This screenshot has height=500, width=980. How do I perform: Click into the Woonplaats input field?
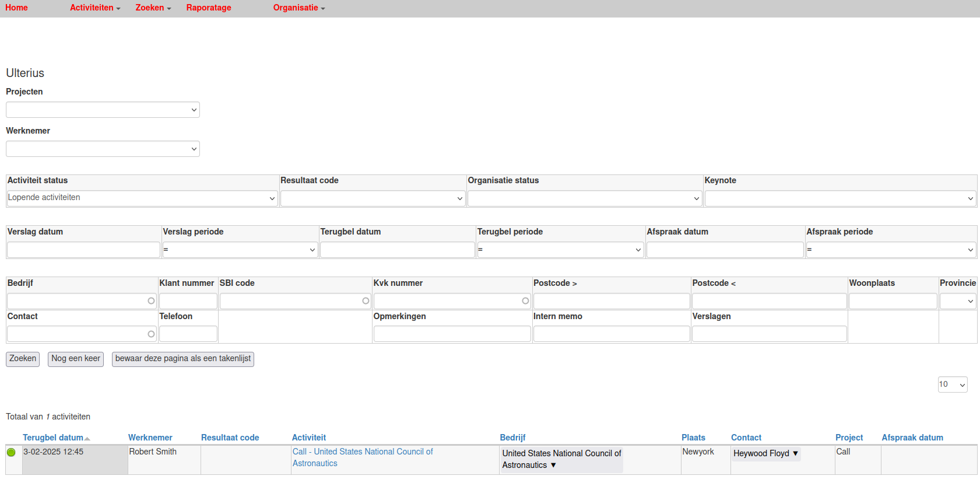tap(893, 301)
